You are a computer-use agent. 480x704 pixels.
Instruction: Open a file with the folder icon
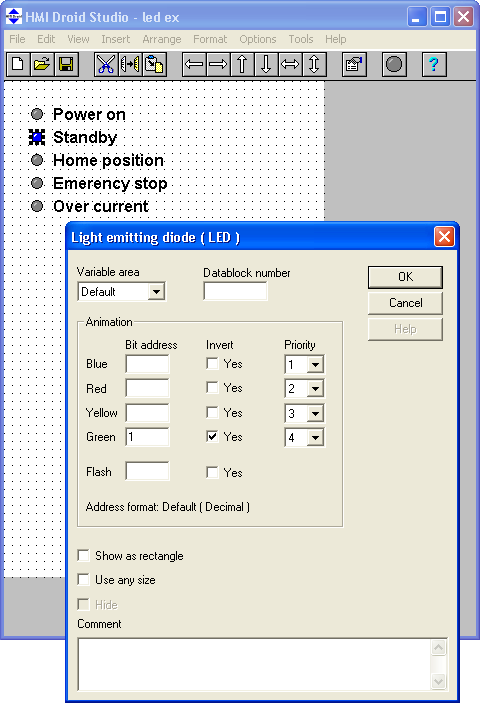(42, 64)
